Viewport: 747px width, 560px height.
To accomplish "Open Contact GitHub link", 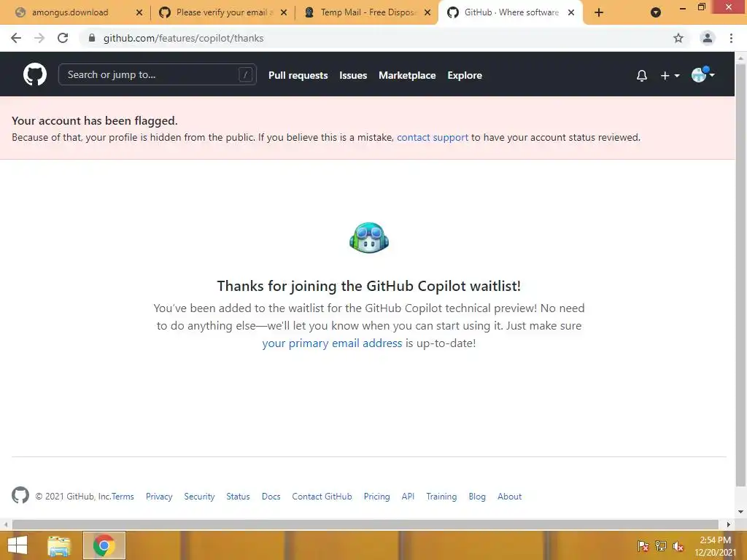I will pyautogui.click(x=322, y=496).
